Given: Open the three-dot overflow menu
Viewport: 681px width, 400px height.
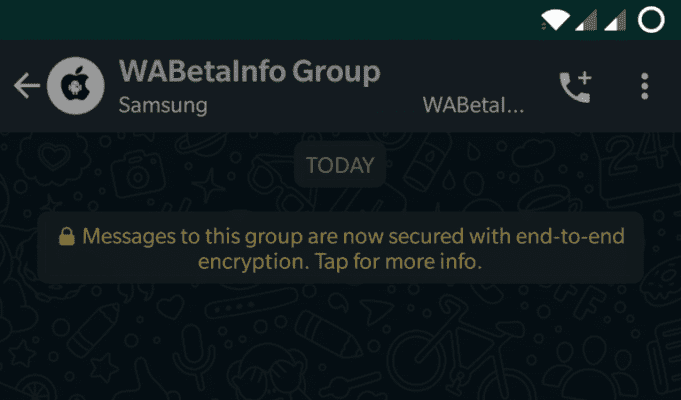Looking at the screenshot, I should (645, 86).
